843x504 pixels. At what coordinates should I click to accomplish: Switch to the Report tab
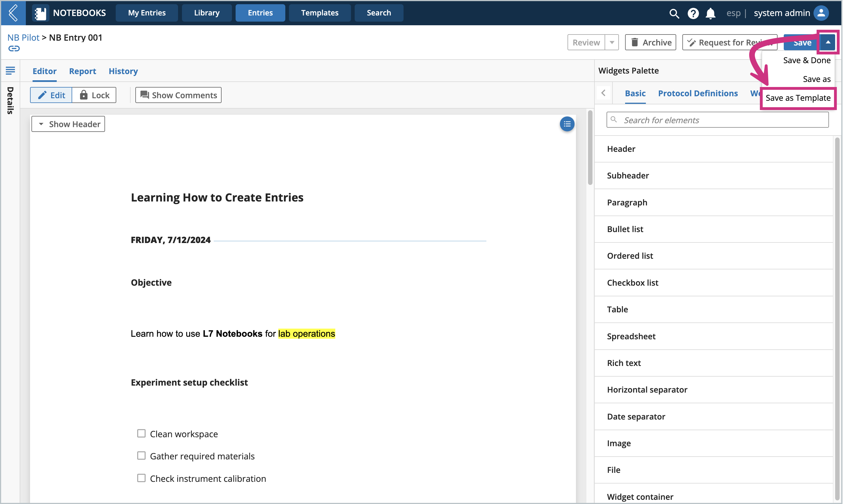[x=83, y=71]
